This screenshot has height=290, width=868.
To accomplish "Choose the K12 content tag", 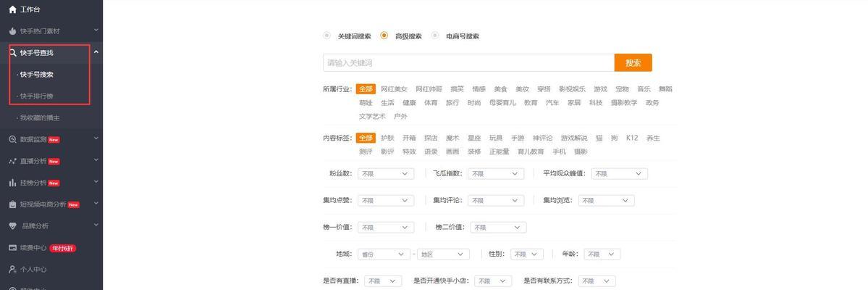I will click(x=632, y=138).
